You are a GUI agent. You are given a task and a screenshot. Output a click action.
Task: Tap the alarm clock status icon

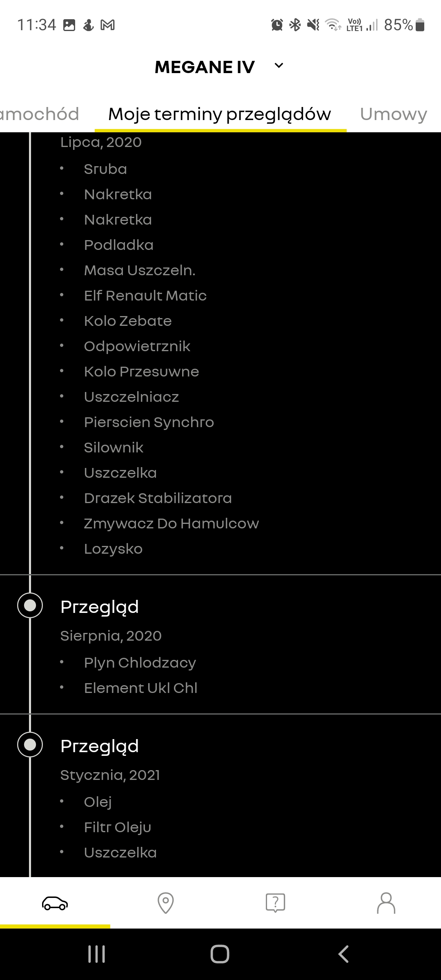click(277, 25)
